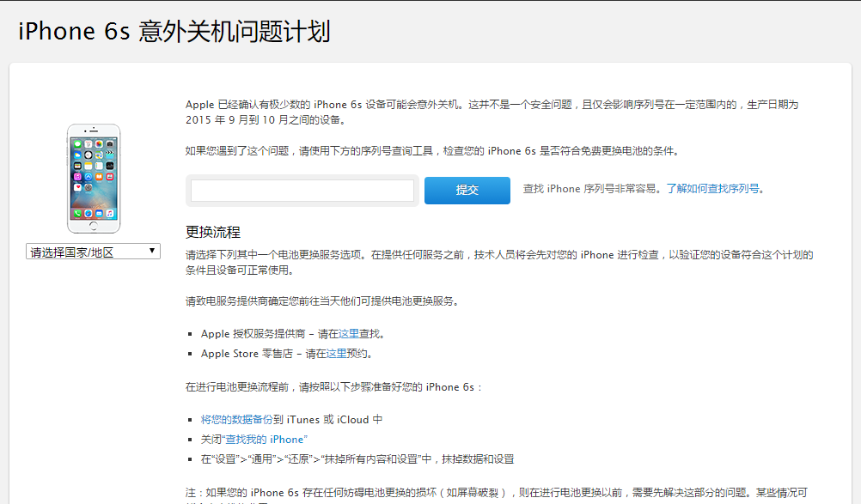
Task: Click text 在进行电池更换流程前
Action: [x=237, y=387]
